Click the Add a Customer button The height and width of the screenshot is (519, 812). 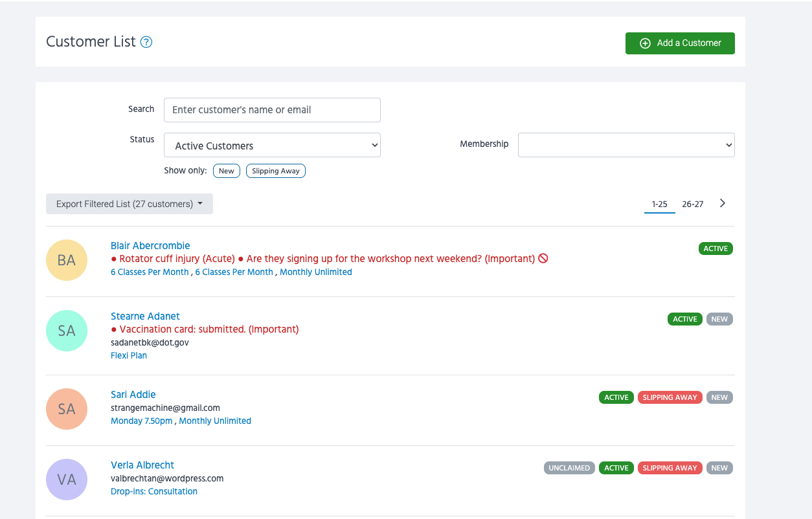pos(680,43)
